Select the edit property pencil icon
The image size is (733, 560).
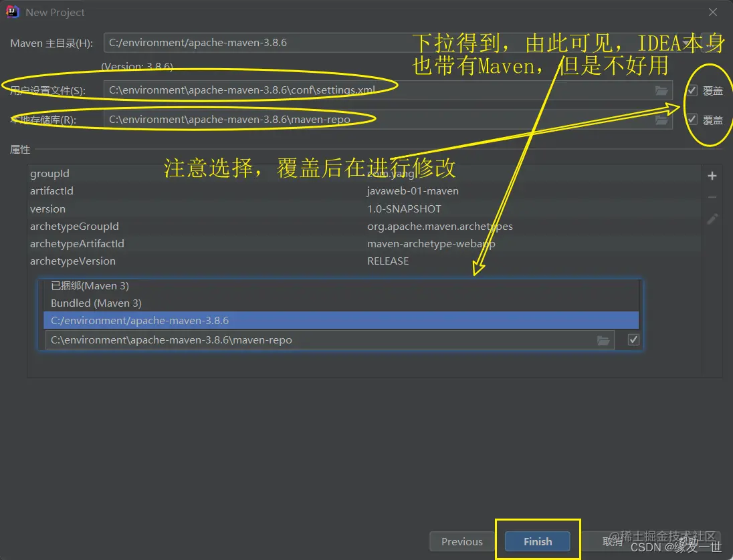coord(712,219)
